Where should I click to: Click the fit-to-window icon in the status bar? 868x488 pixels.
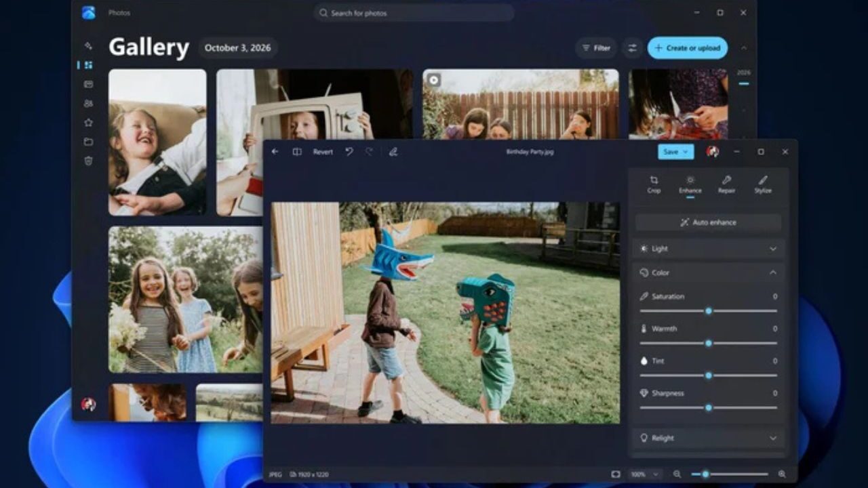(616, 474)
